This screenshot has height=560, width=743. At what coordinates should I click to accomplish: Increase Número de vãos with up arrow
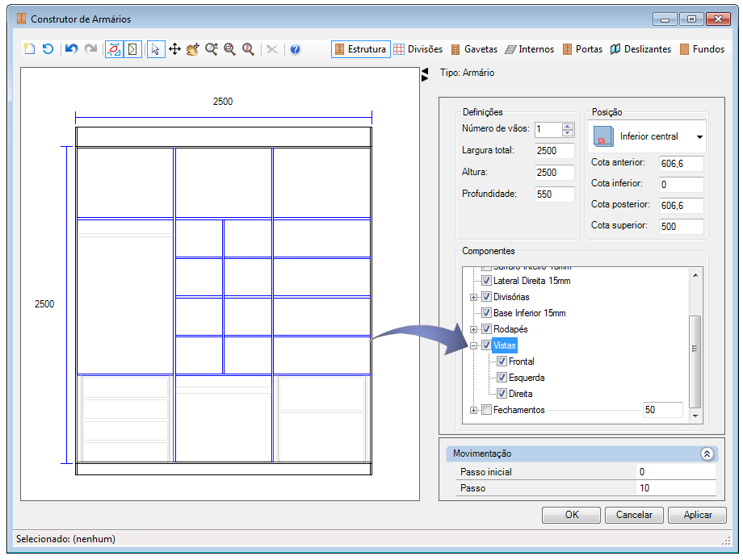point(568,127)
